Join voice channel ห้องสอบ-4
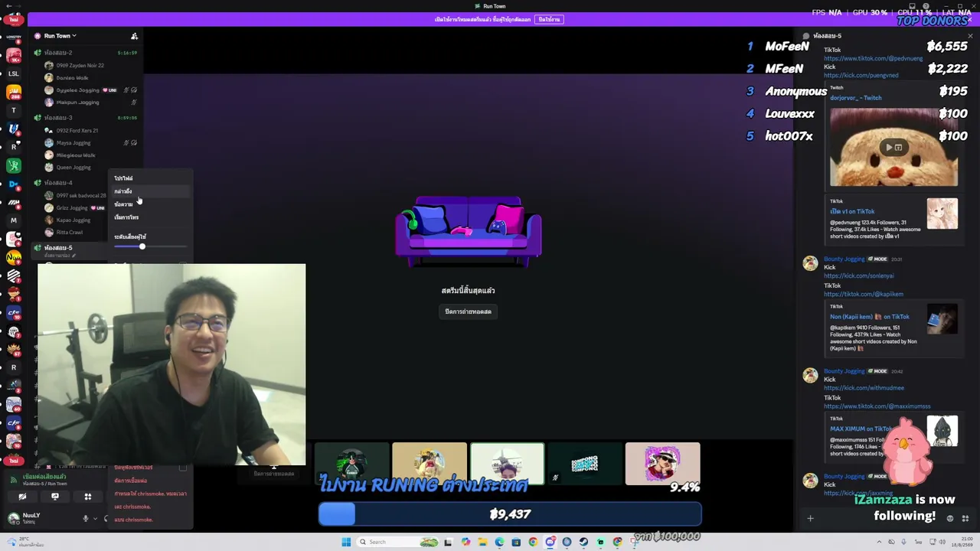The image size is (980, 551). 58,183
